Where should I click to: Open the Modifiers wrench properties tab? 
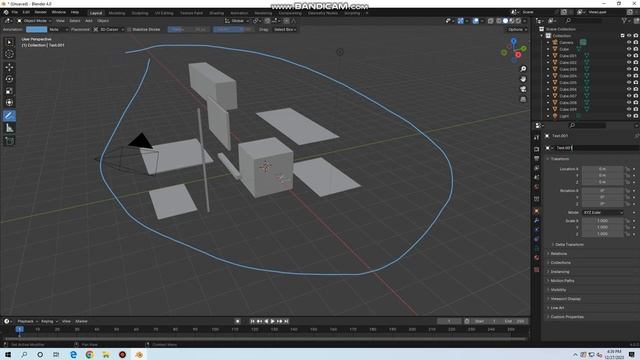(x=536, y=221)
